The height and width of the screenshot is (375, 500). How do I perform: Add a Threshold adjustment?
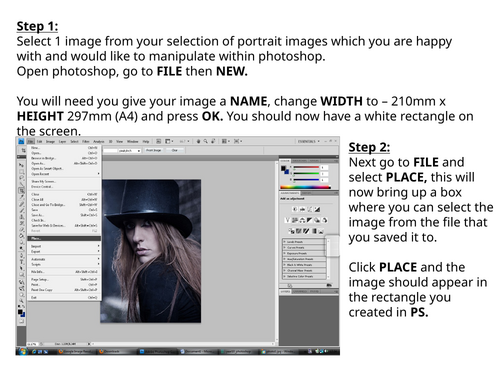pyautogui.click(x=306, y=231)
